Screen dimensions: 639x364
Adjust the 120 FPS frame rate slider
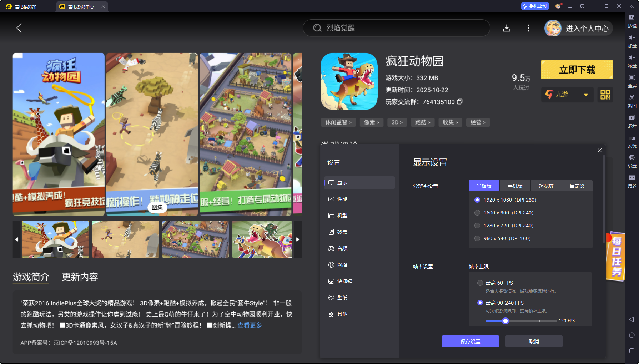pyautogui.click(x=505, y=321)
